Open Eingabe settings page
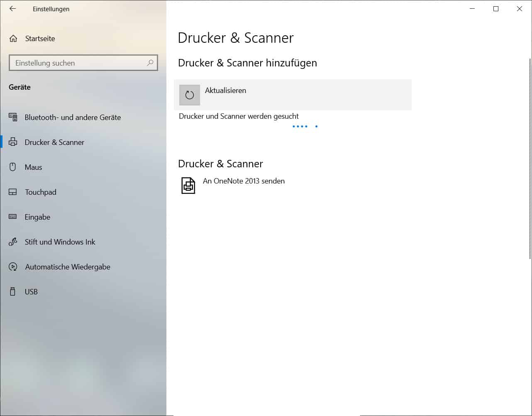532x416 pixels. point(83,217)
